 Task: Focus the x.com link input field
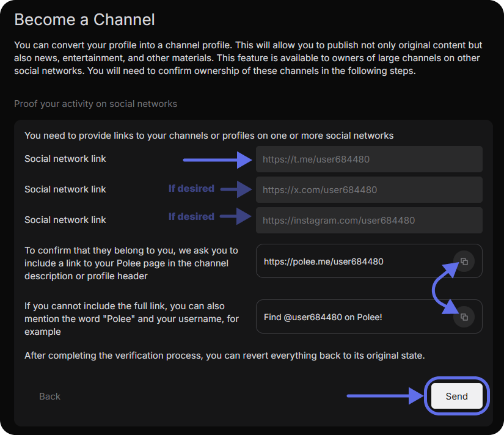[369, 189]
